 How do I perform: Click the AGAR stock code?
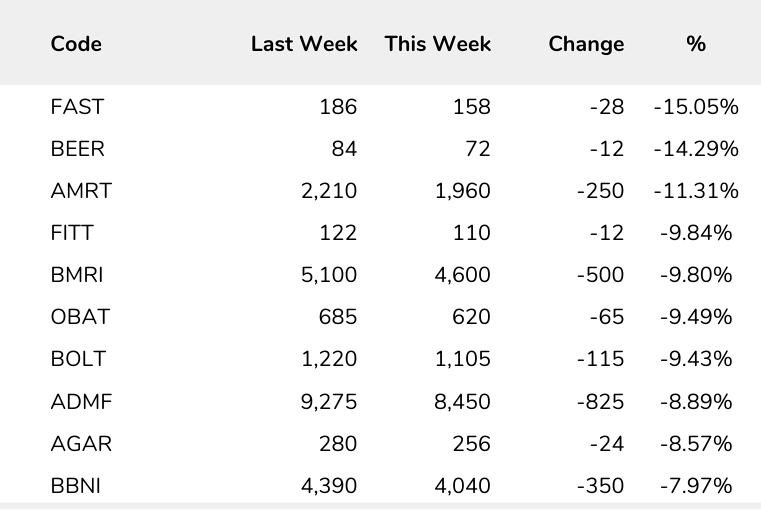(x=79, y=444)
